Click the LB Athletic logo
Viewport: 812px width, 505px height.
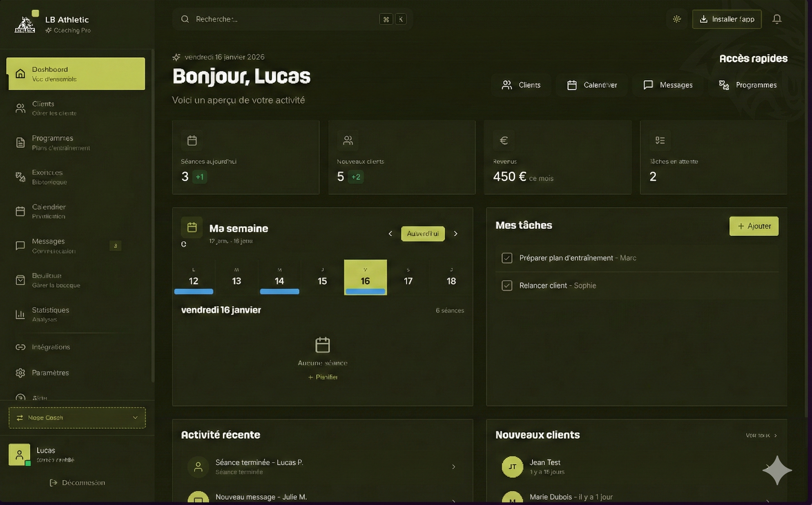click(x=25, y=24)
